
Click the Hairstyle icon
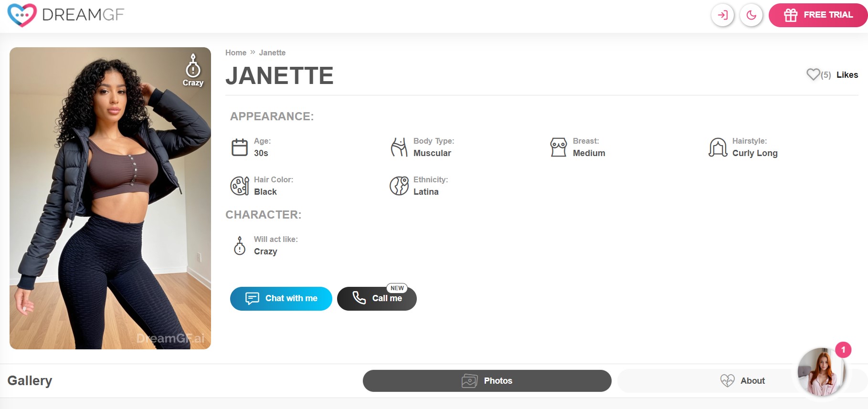(x=718, y=147)
